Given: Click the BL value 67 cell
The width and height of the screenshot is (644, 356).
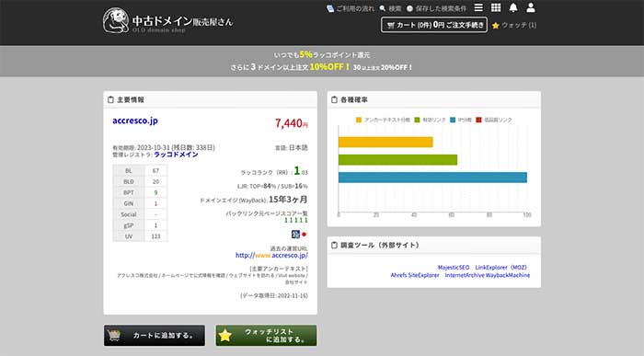Looking at the screenshot, I should click(155, 170).
